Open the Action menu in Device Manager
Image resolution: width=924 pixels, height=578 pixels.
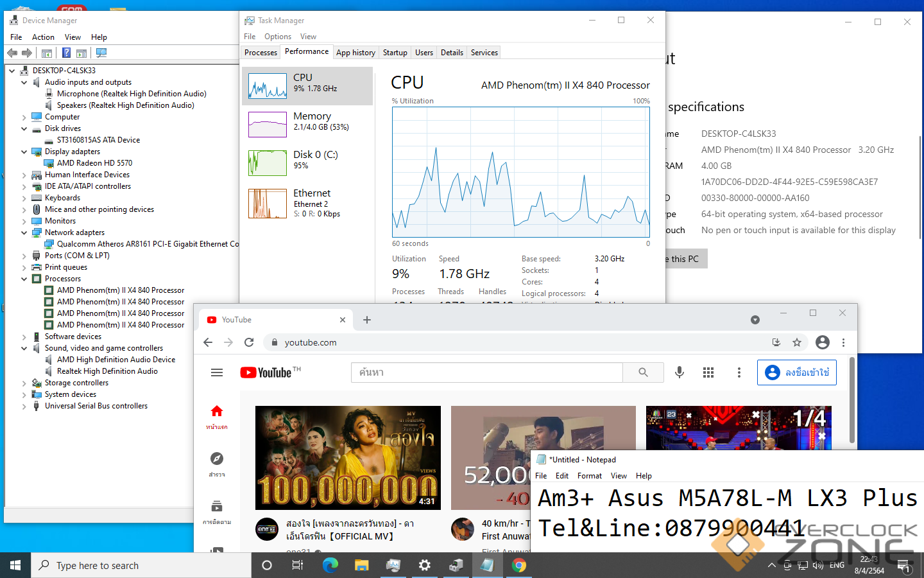click(43, 37)
